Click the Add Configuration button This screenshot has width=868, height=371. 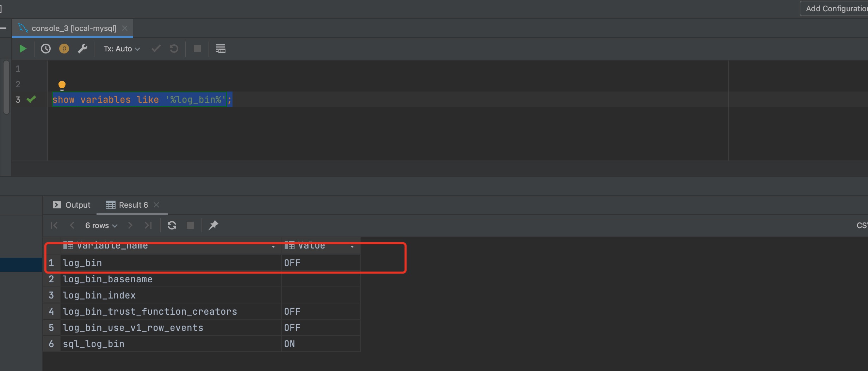(836, 8)
